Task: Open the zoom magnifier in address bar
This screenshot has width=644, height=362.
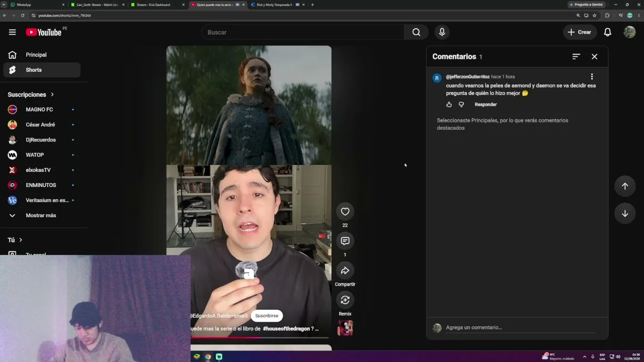Action: click(x=578, y=16)
